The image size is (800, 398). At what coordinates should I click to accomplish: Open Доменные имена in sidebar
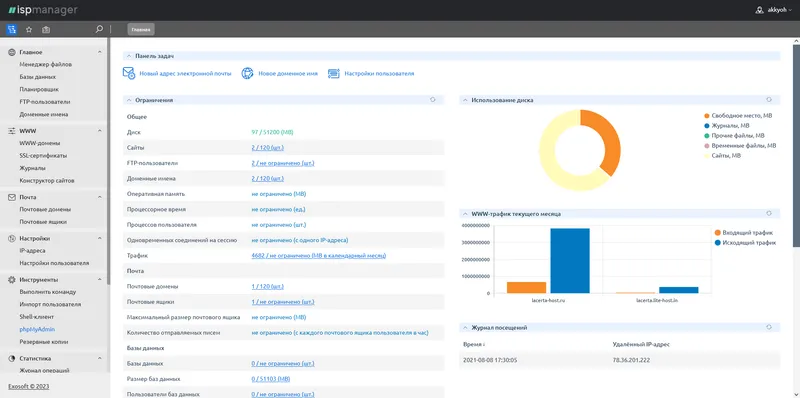pos(43,114)
